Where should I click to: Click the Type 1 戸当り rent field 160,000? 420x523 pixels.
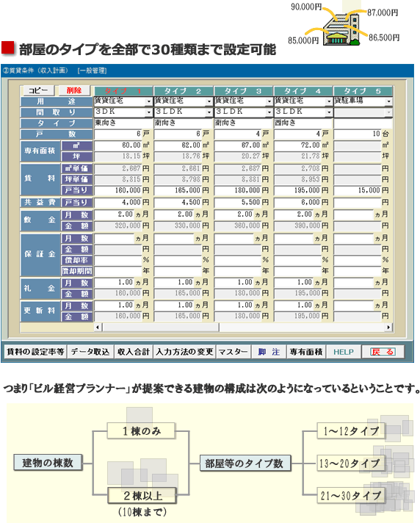(x=118, y=190)
